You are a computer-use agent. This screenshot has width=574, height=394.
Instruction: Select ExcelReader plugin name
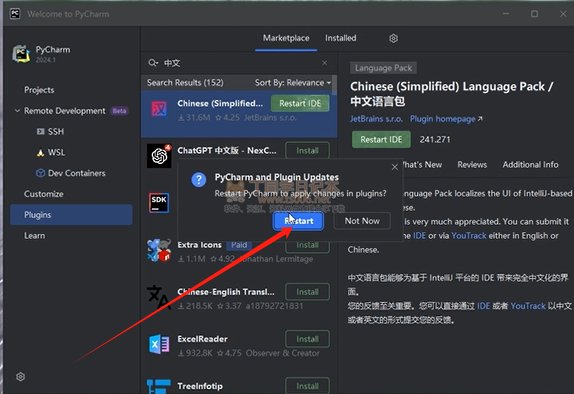coord(202,339)
